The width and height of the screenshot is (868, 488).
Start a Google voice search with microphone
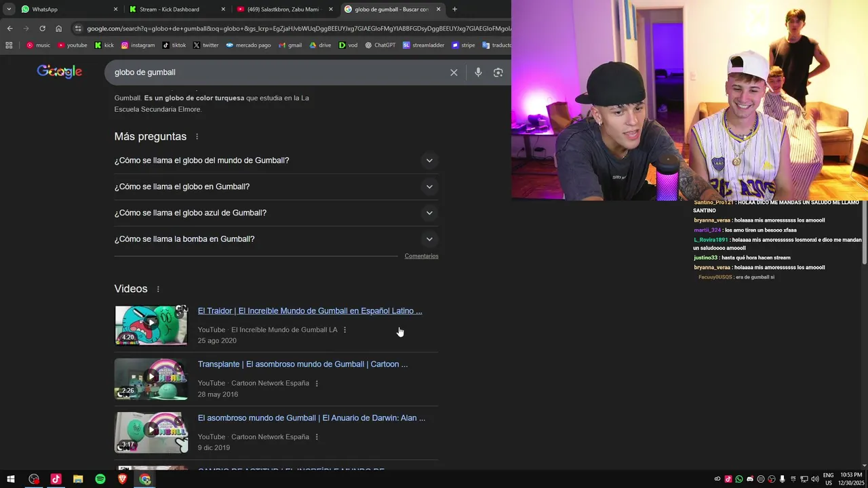(x=478, y=73)
